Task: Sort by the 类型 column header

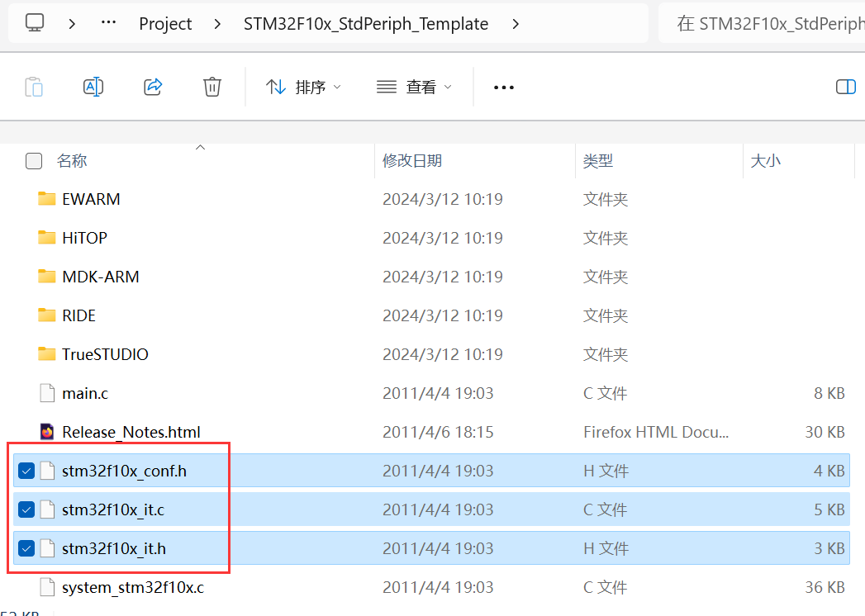Action: (598, 161)
